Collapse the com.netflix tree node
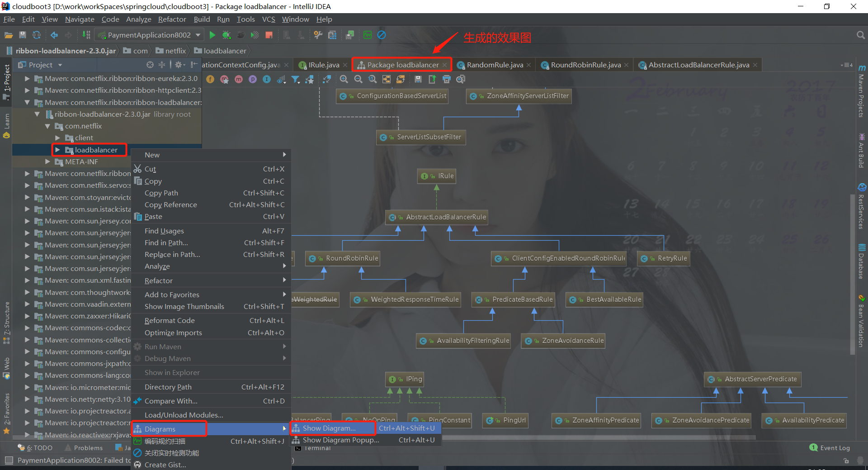The height and width of the screenshot is (470, 868). [47, 126]
